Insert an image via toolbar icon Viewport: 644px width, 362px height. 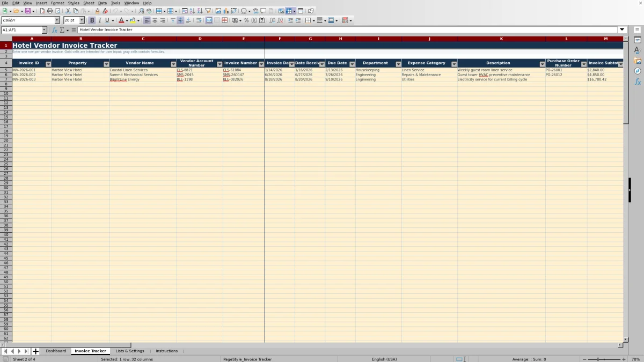pos(218,11)
